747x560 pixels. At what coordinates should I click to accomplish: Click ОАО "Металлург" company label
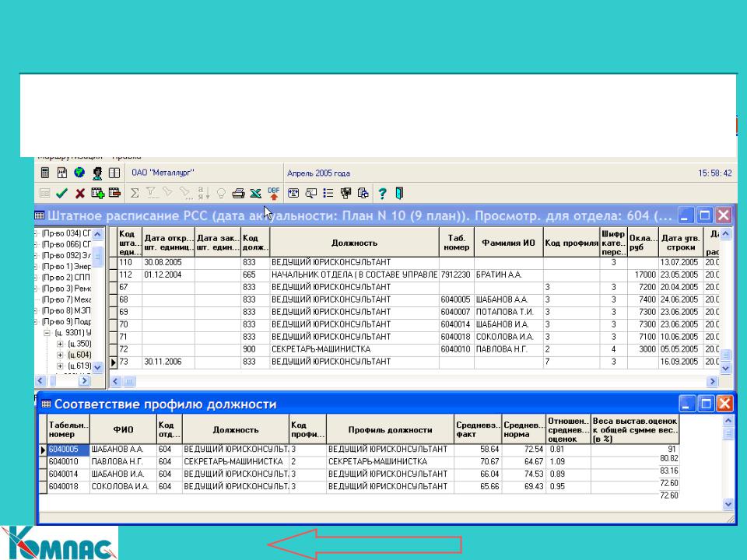tap(163, 173)
